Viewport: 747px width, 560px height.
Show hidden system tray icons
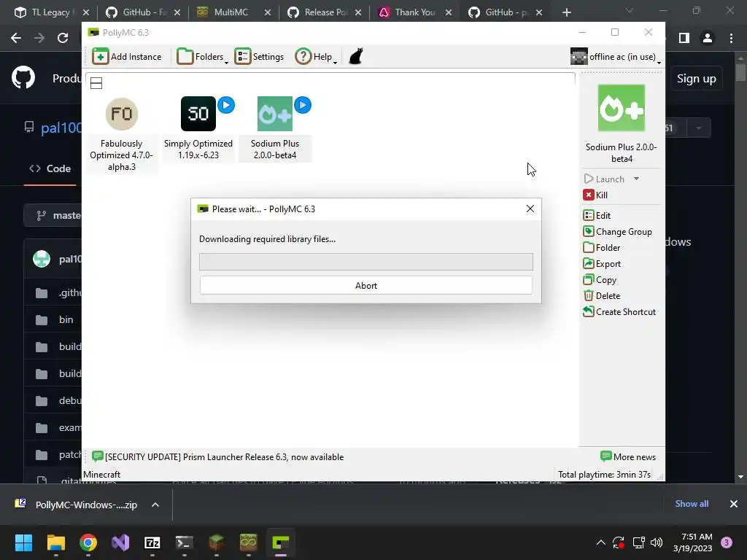[x=601, y=542]
